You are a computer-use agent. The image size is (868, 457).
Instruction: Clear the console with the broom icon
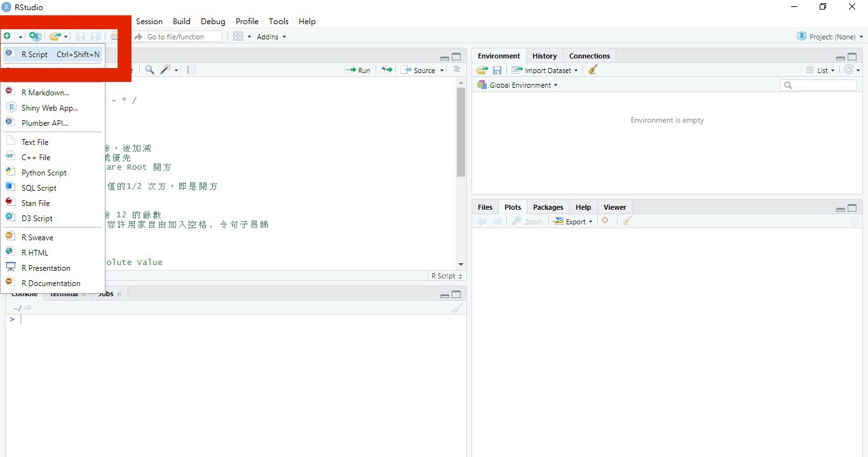457,308
